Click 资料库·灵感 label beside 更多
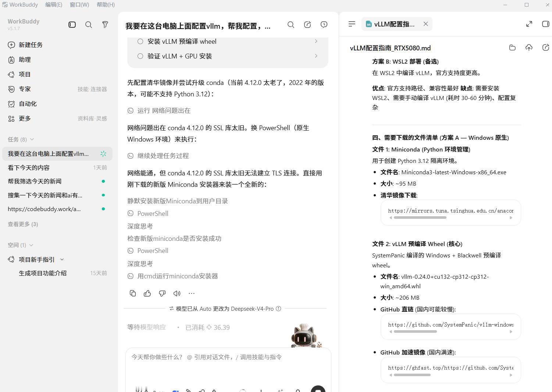This screenshot has width=552, height=392. pos(92,119)
